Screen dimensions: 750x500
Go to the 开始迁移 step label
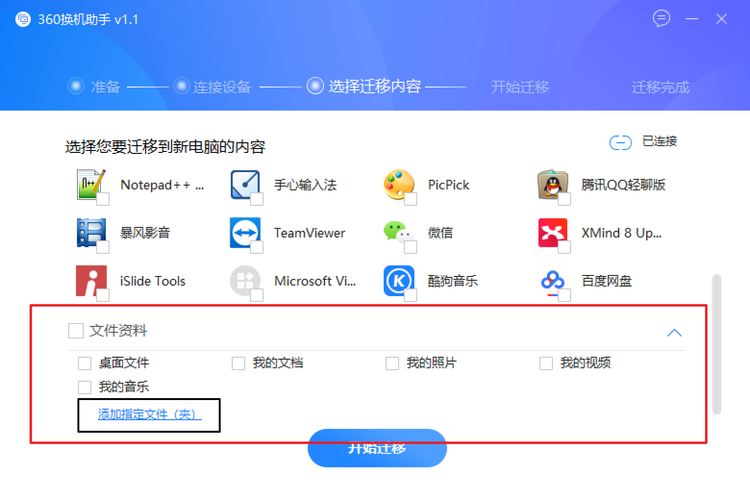(x=520, y=87)
